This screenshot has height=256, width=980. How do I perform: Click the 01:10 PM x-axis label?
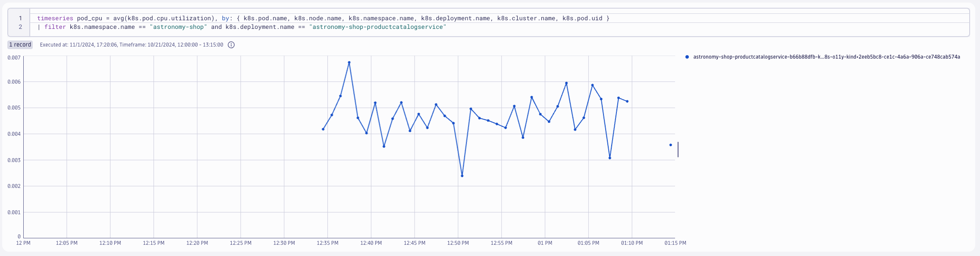(632, 243)
